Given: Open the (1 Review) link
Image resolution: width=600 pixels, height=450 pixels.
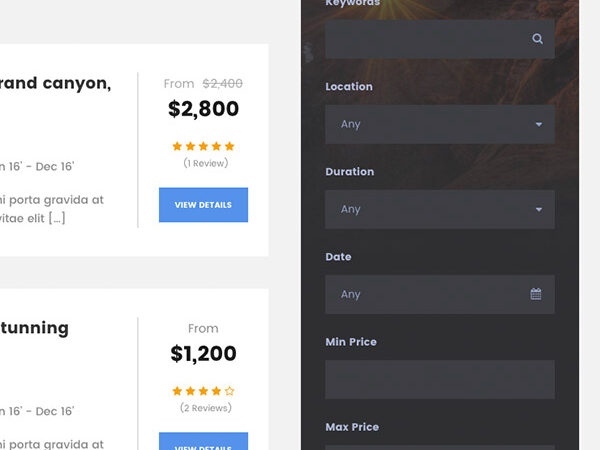Looking at the screenshot, I should coord(205,163).
